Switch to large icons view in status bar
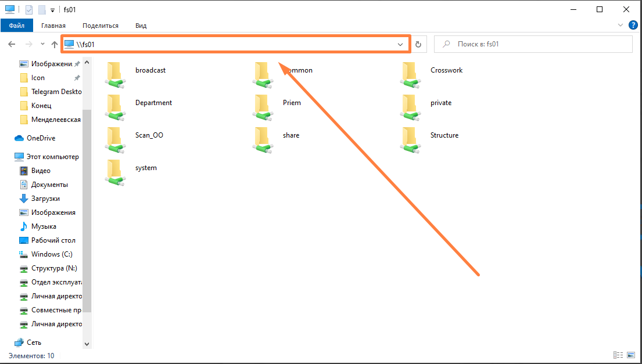The height and width of the screenshot is (364, 642). [x=631, y=355]
